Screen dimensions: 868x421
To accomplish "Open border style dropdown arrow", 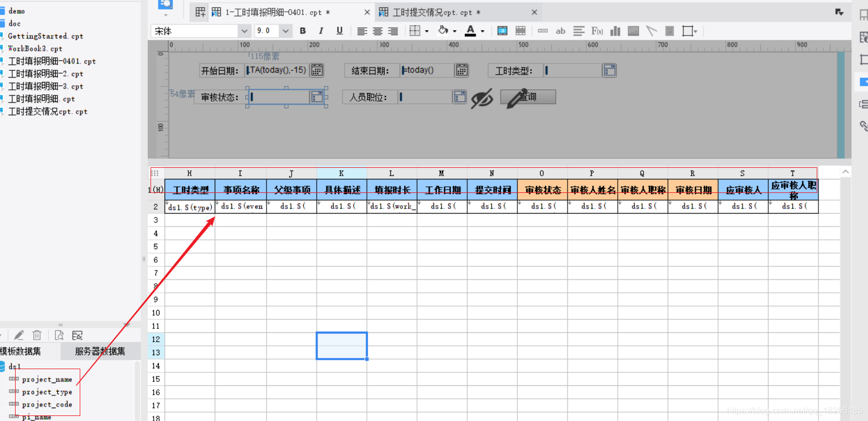I will pos(426,31).
